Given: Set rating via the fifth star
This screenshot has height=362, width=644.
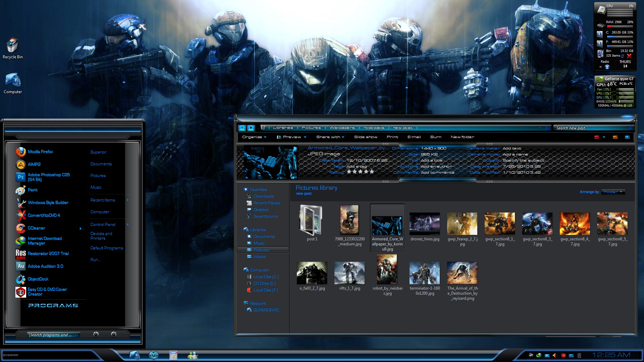Looking at the screenshot, I should 372,172.
